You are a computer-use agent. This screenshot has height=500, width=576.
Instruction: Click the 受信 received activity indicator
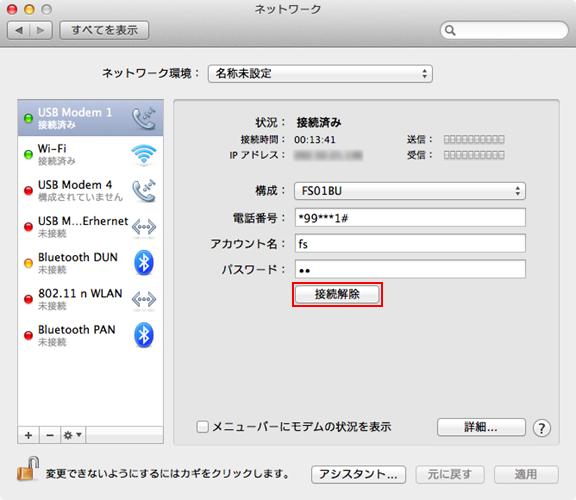474,155
